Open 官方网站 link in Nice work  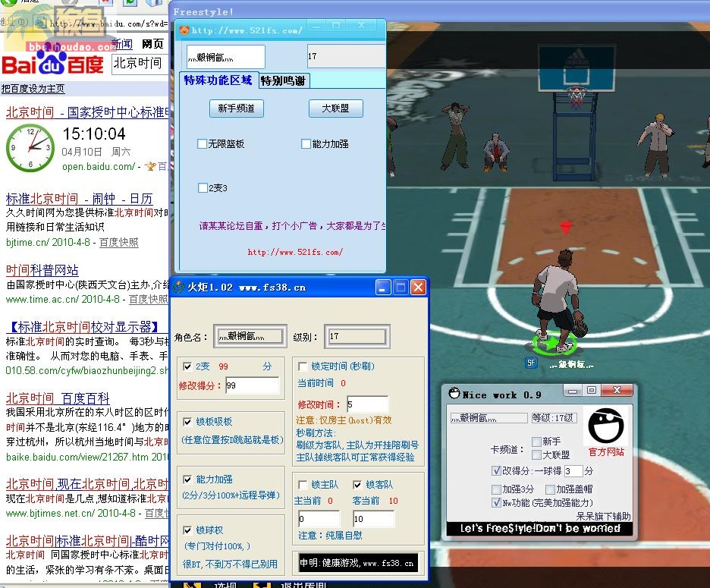pyautogui.click(x=606, y=451)
